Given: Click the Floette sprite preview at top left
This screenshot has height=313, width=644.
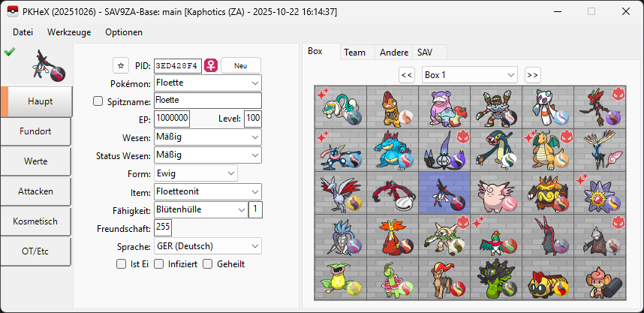Looking at the screenshot, I should [49, 65].
